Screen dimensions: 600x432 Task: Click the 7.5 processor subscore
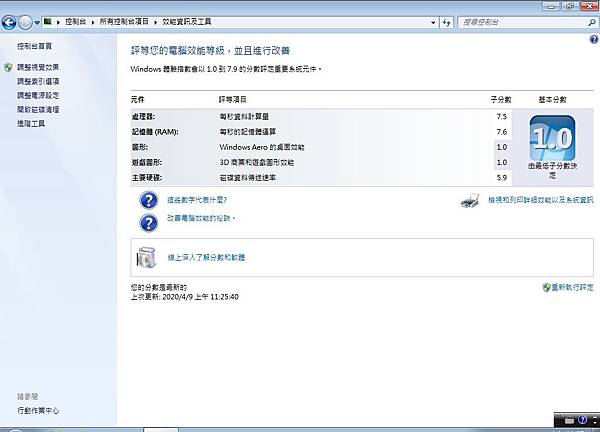(502, 116)
